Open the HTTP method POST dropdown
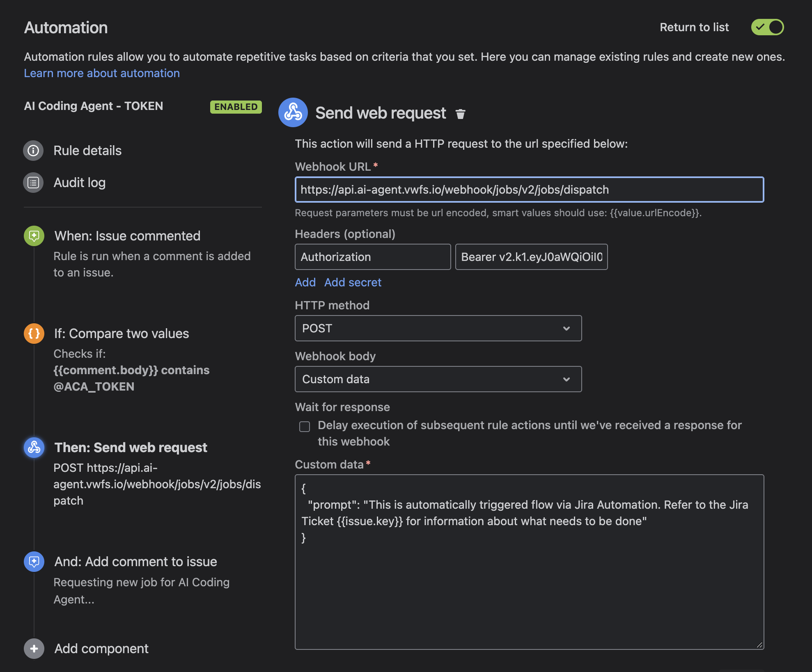Image resolution: width=812 pixels, height=672 pixels. pos(438,328)
